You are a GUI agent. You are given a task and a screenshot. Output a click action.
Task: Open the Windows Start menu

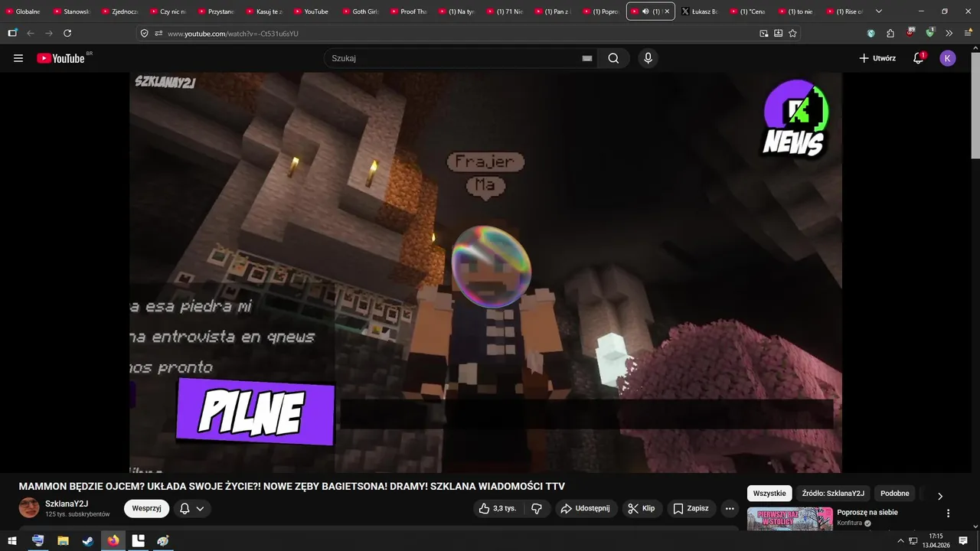click(x=12, y=540)
